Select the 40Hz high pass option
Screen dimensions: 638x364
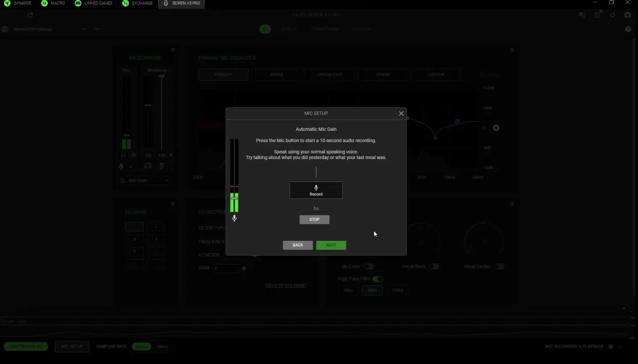[x=348, y=290]
